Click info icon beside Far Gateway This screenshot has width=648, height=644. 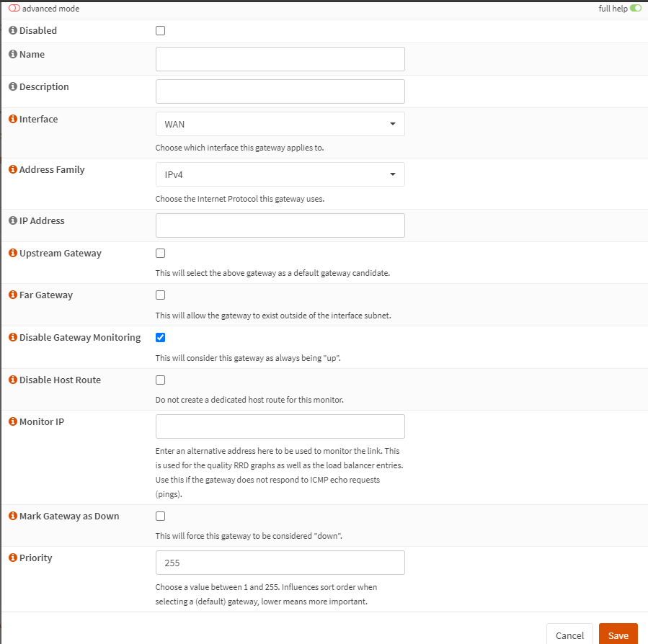13,295
